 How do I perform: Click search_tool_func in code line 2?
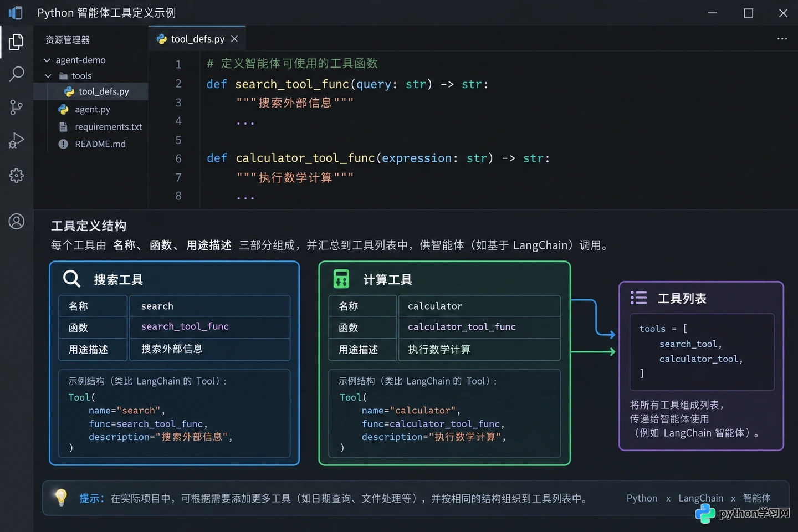click(x=292, y=84)
